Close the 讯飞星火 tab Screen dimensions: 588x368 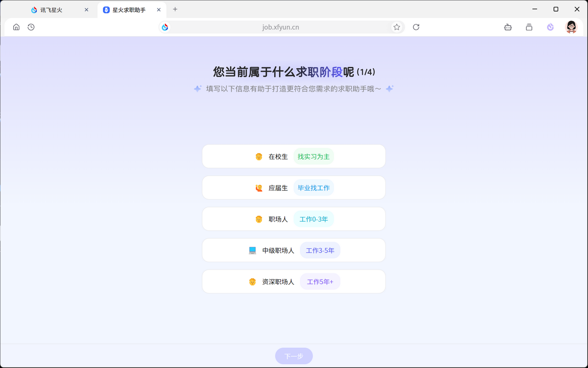[x=86, y=9]
